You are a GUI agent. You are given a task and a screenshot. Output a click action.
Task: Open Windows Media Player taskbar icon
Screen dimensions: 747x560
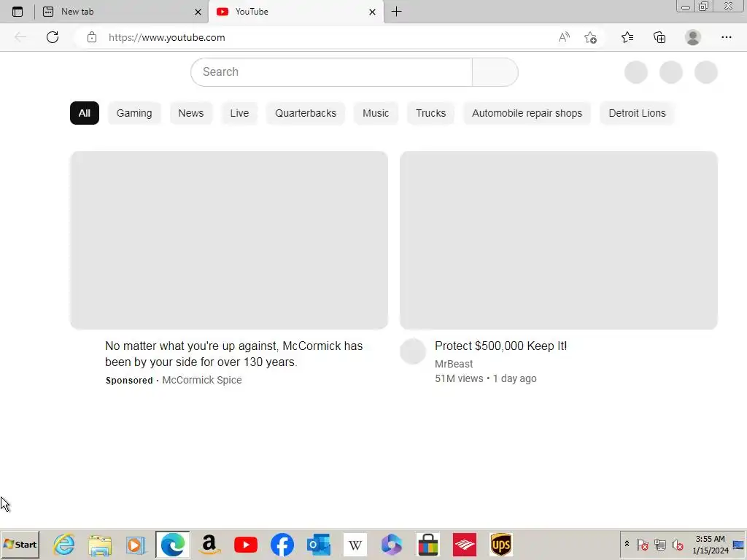tap(136, 545)
